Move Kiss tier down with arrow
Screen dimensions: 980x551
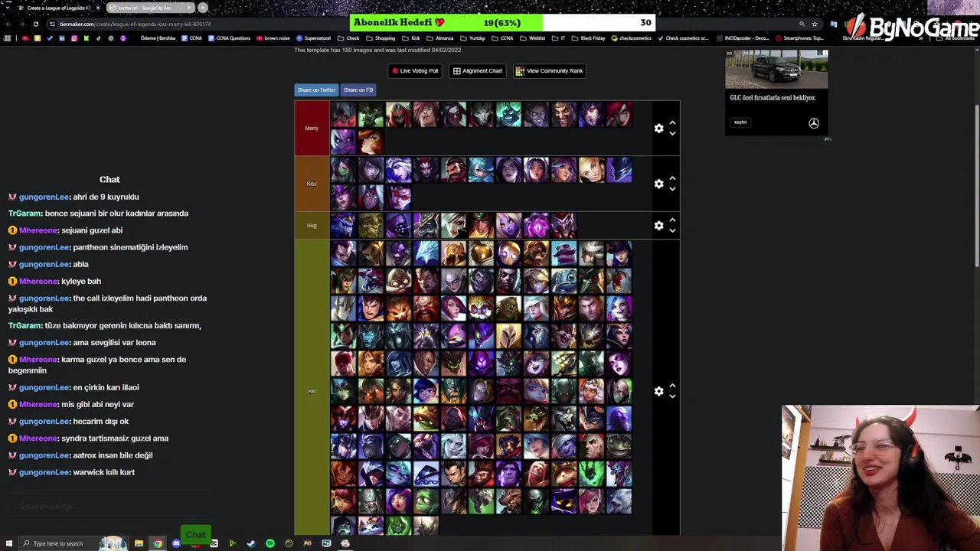[x=672, y=189]
